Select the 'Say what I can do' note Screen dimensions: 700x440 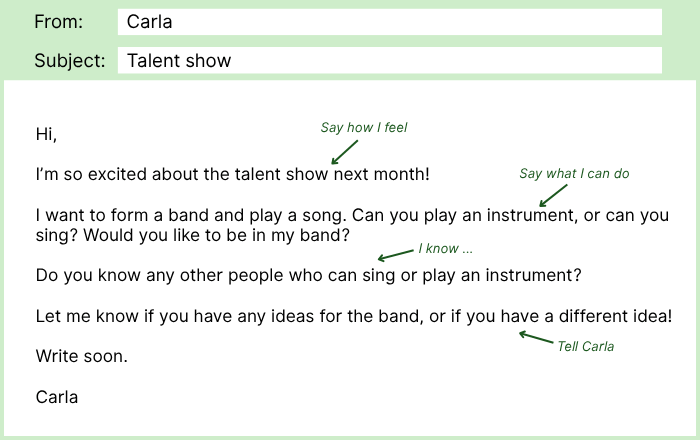pos(574,174)
